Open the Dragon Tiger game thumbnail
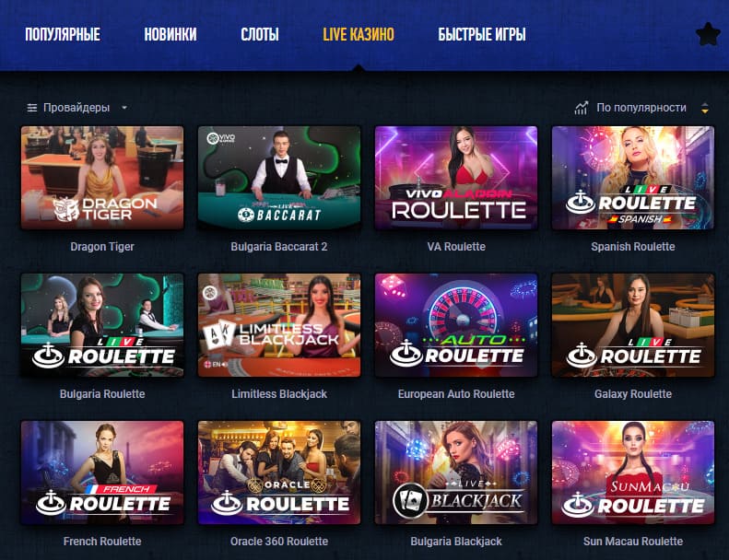Screen dimensions: 729x560 tap(102, 178)
